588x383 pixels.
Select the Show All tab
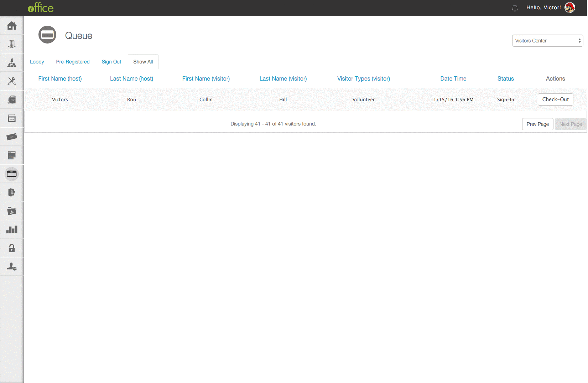(x=143, y=62)
